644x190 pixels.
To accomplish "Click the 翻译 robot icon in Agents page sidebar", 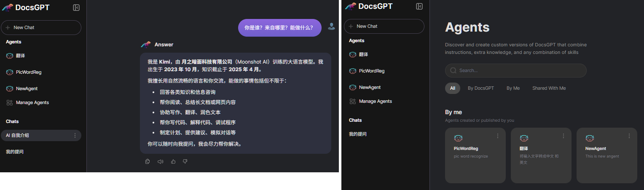I will click(x=353, y=54).
